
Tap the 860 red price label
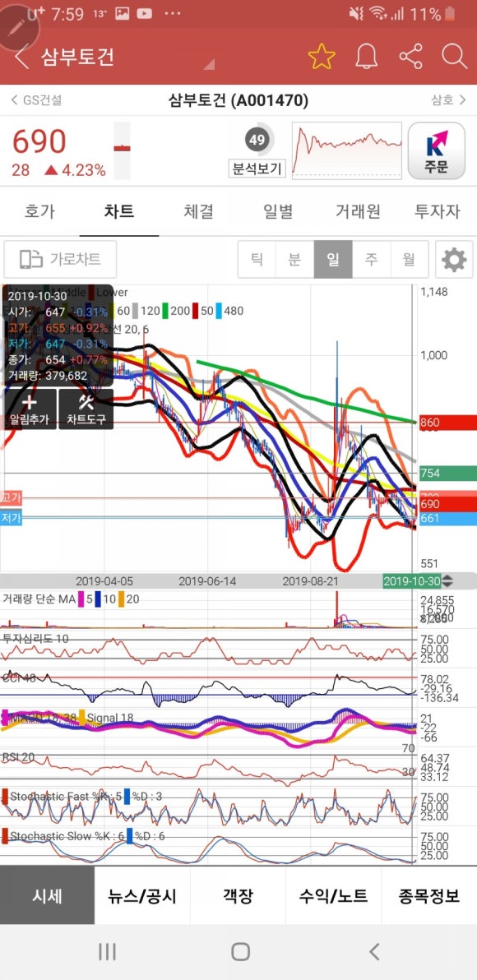[447, 423]
